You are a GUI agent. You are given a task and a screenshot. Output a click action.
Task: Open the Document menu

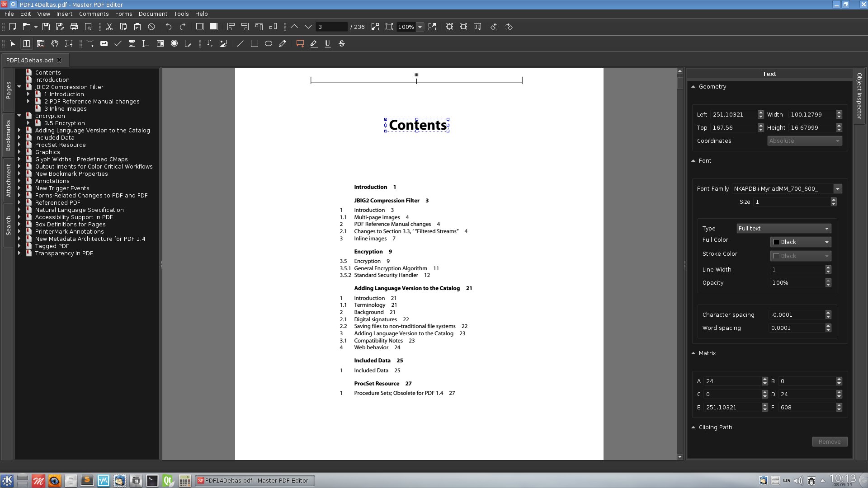click(x=153, y=14)
